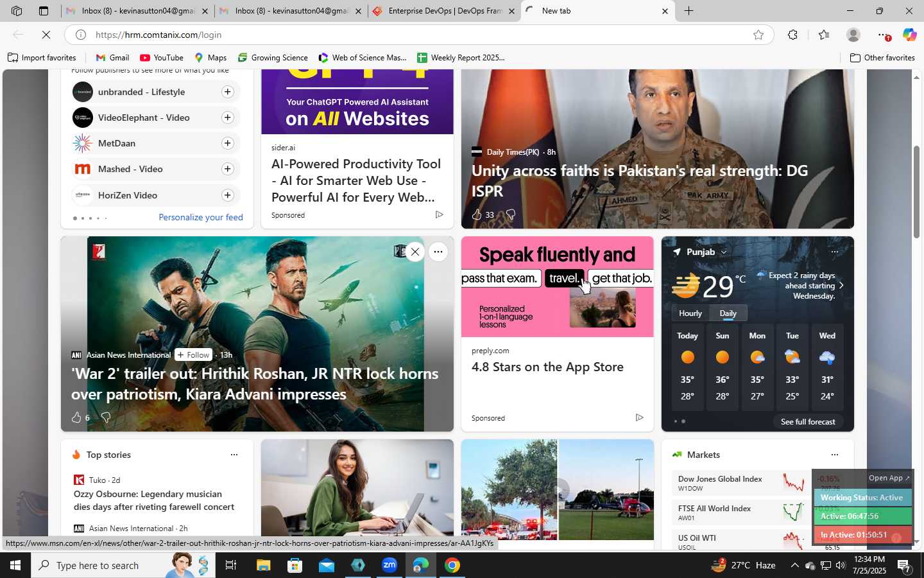Image resolution: width=924 pixels, height=578 pixels.
Task: Open Mail app from taskbar
Action: pyautogui.click(x=327, y=565)
